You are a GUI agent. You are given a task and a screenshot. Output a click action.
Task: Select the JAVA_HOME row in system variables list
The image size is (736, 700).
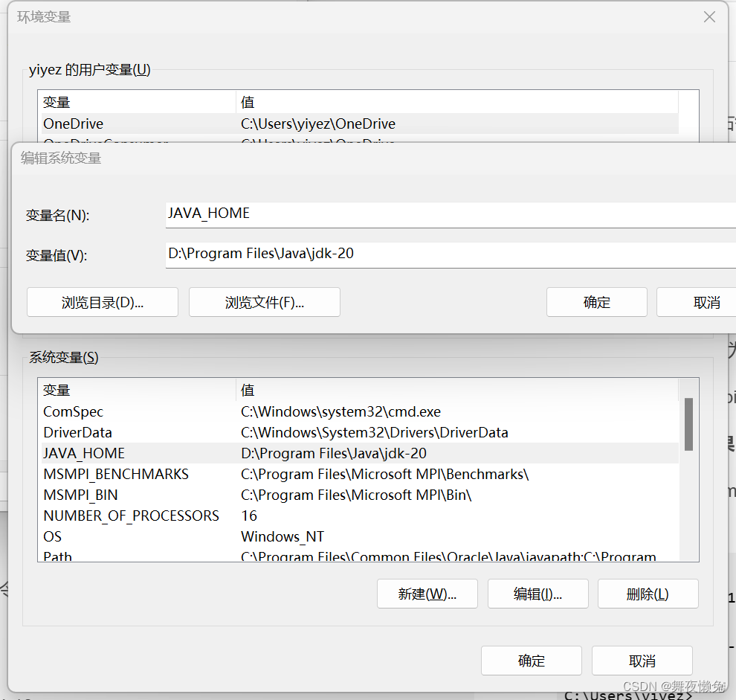360,453
